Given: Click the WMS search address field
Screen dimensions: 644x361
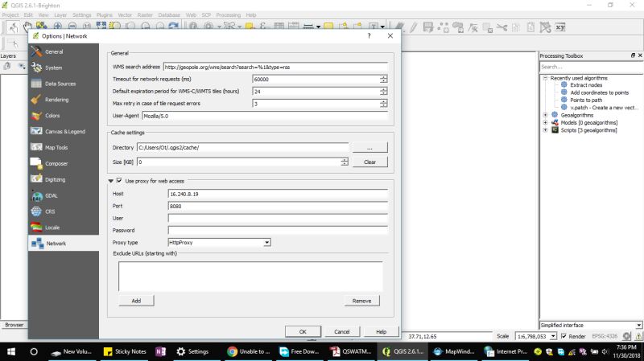Looking at the screenshot, I should pos(275,67).
